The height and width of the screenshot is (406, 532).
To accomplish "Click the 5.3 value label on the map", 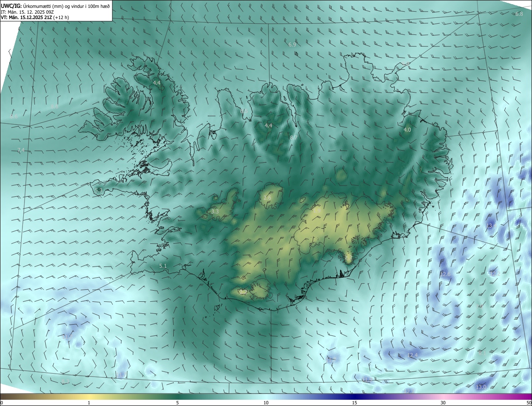I will click(99, 190).
